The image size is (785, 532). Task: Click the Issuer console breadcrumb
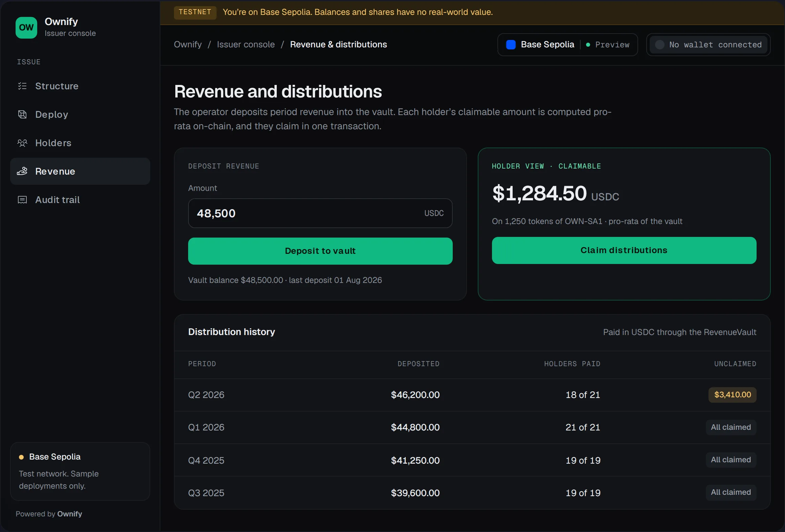click(246, 44)
